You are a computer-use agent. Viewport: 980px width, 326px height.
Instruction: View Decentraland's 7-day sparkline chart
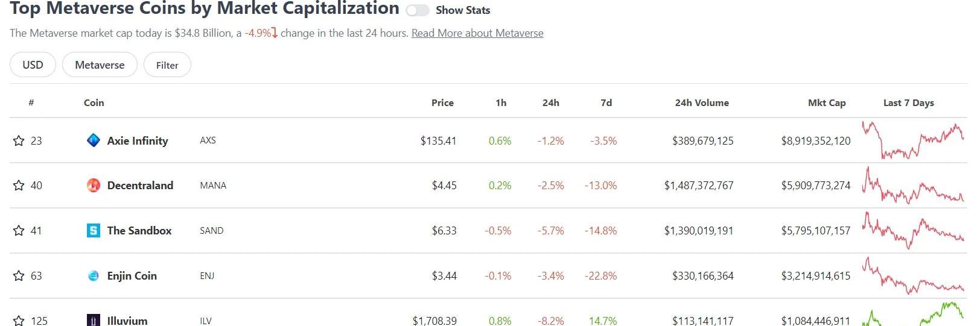(x=912, y=186)
